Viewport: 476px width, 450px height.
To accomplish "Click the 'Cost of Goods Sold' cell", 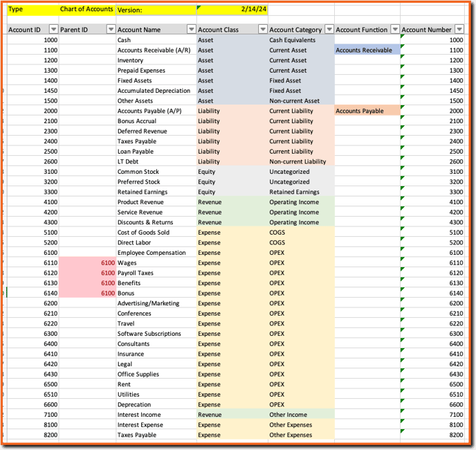I will point(156,233).
